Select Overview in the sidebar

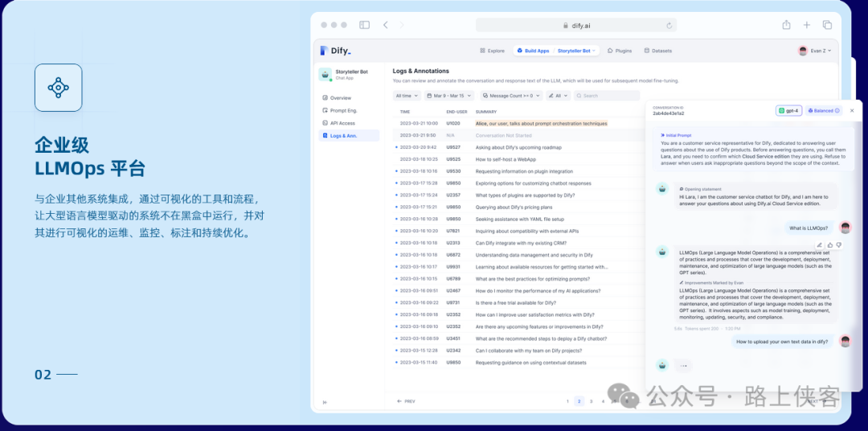point(349,98)
